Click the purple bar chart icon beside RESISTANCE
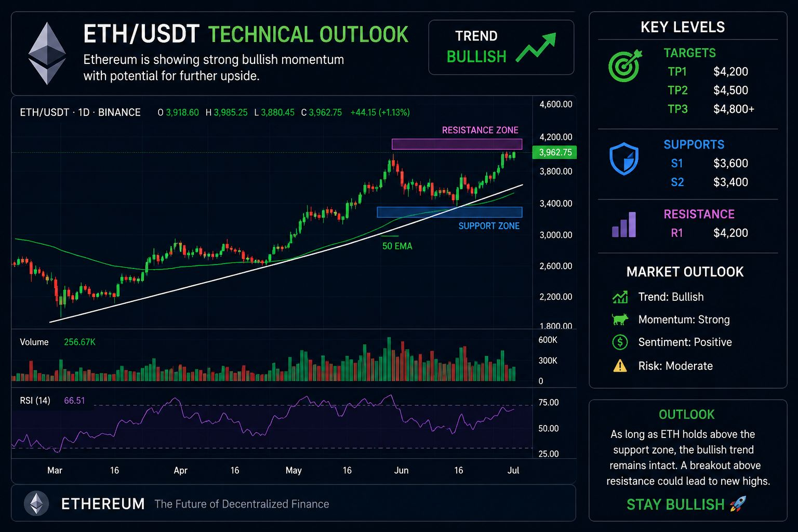 pos(624,224)
